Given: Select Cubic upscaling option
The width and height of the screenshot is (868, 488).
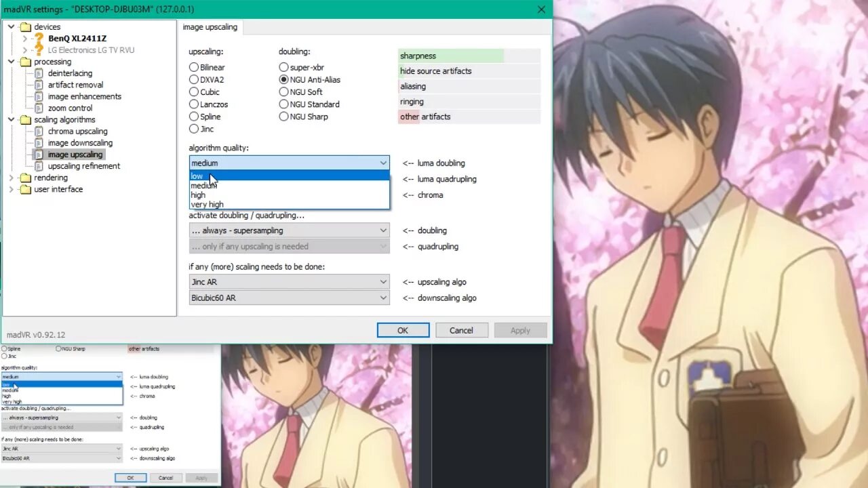Looking at the screenshot, I should click(x=194, y=91).
